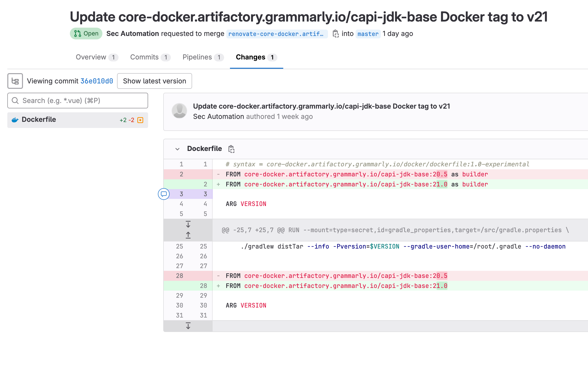This screenshot has width=588, height=365.
Task: Expand diff lines downward above line 25
Action: coord(188,224)
